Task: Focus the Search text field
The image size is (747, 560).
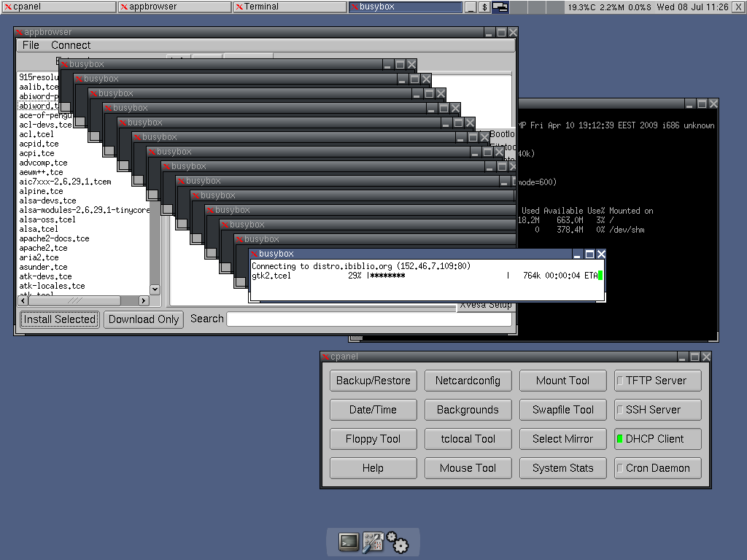Action: (368, 319)
